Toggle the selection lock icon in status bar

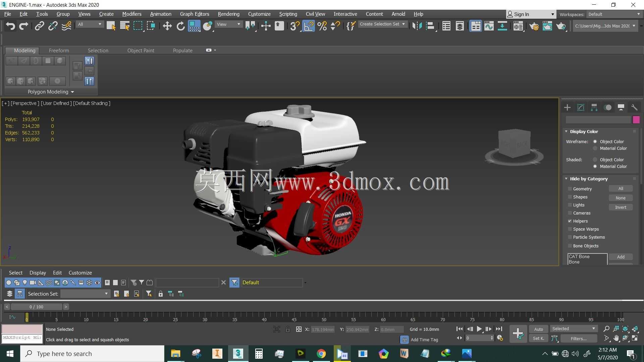pos(288,329)
